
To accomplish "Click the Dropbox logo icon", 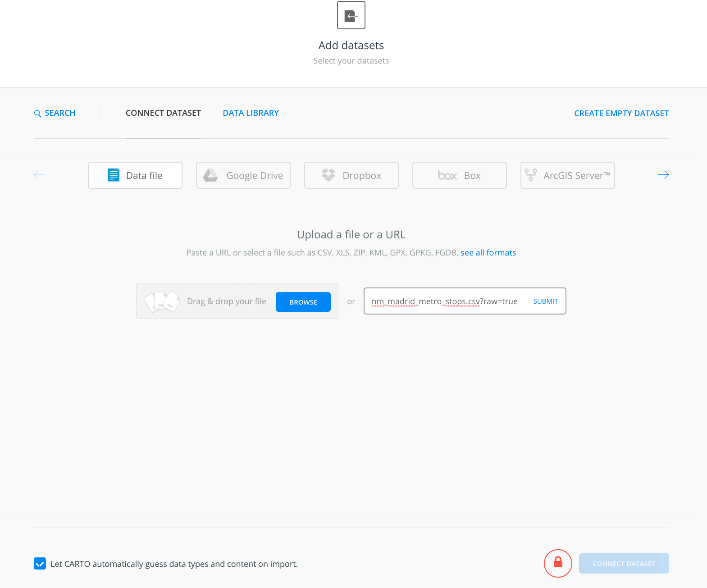I will pos(328,175).
